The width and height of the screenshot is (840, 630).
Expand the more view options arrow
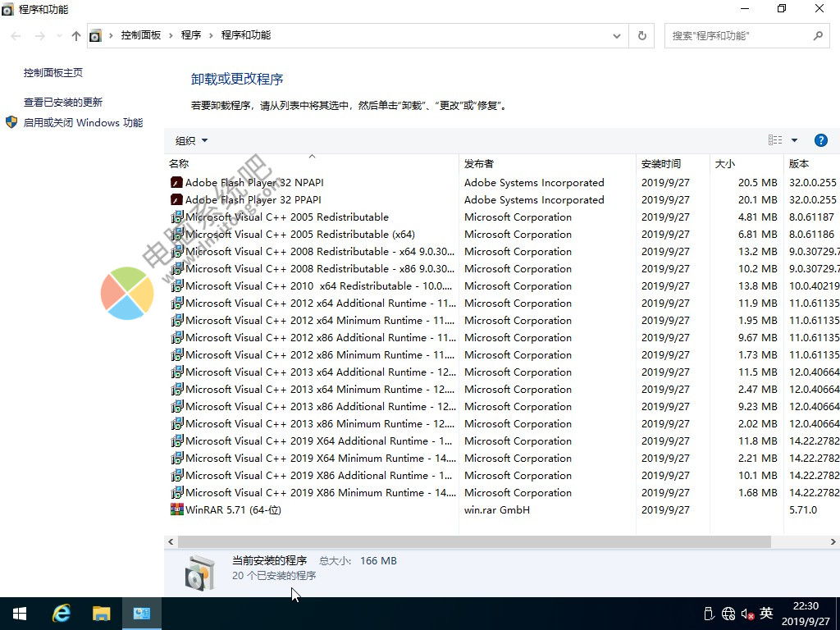[x=794, y=140]
